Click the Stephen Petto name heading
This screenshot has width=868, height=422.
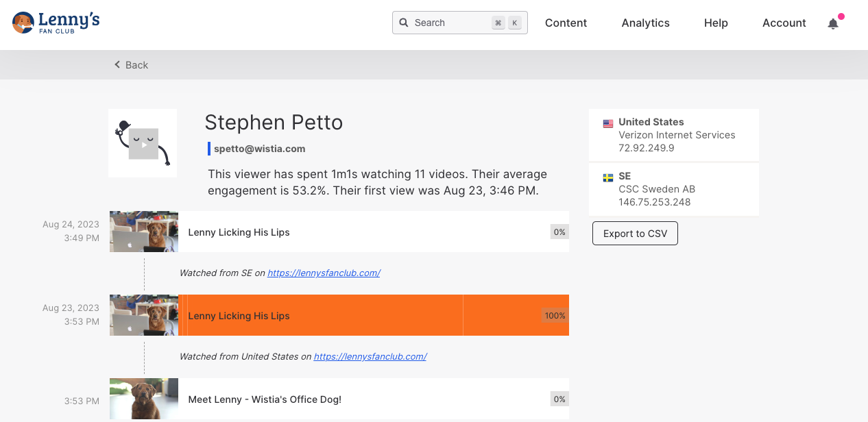[274, 123]
